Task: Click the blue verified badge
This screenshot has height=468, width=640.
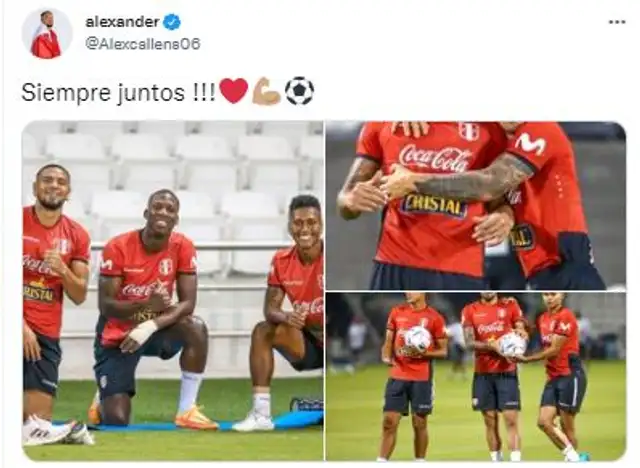Action: point(172,22)
